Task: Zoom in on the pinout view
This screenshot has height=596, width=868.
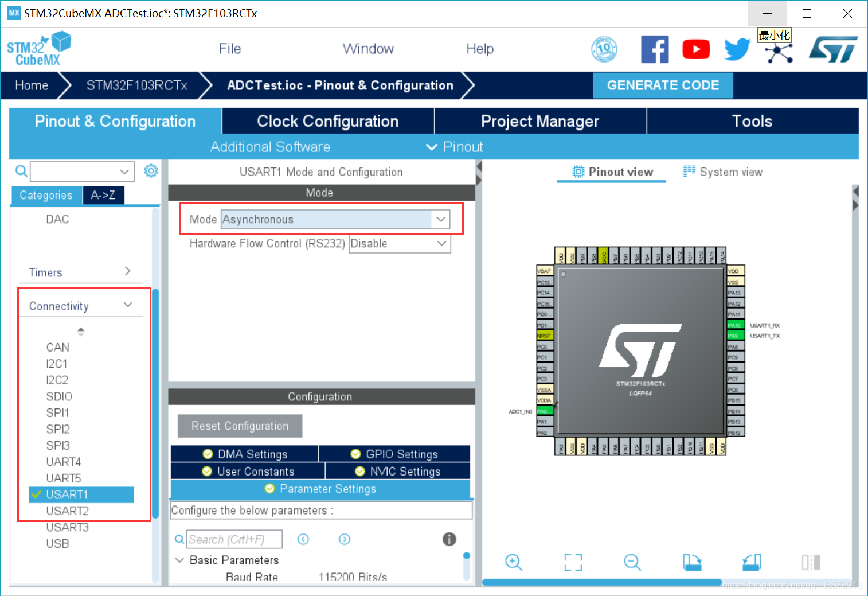Action: 514,562
